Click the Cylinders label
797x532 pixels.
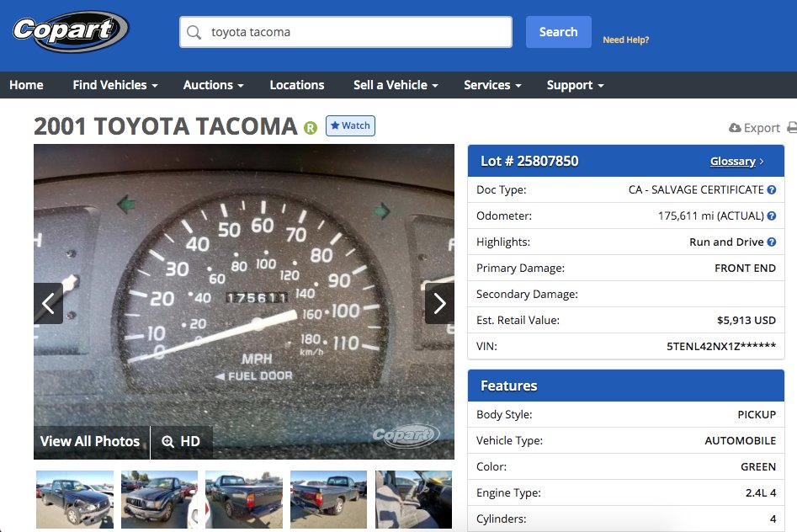pos(501,519)
